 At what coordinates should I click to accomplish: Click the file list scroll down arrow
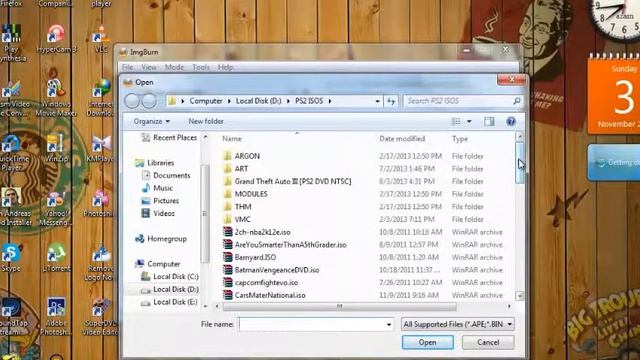(520, 296)
